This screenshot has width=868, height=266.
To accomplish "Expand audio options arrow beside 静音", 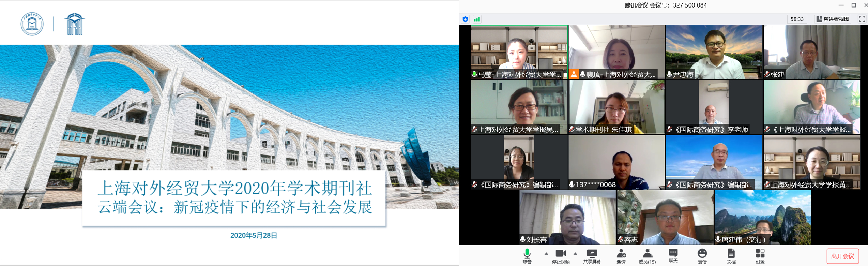I will (546, 254).
